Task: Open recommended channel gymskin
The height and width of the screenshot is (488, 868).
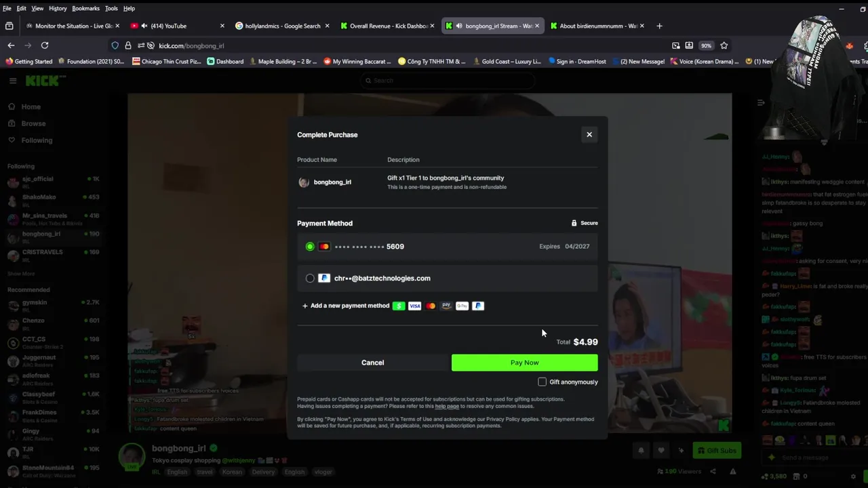Action: click(53, 304)
